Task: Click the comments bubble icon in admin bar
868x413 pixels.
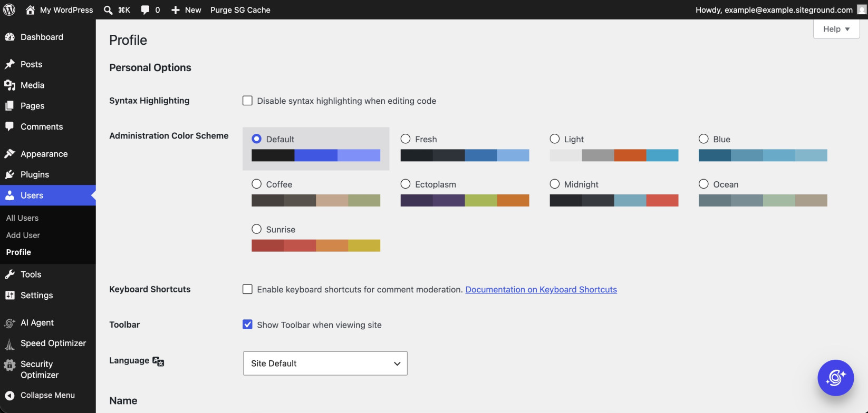Action: point(145,10)
